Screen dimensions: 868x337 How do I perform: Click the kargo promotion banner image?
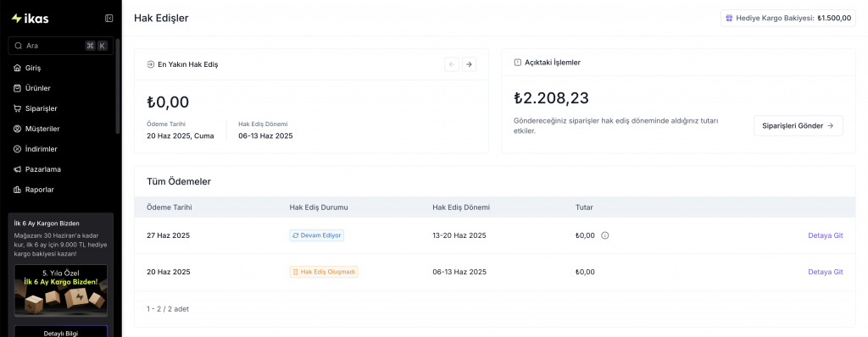tap(61, 290)
